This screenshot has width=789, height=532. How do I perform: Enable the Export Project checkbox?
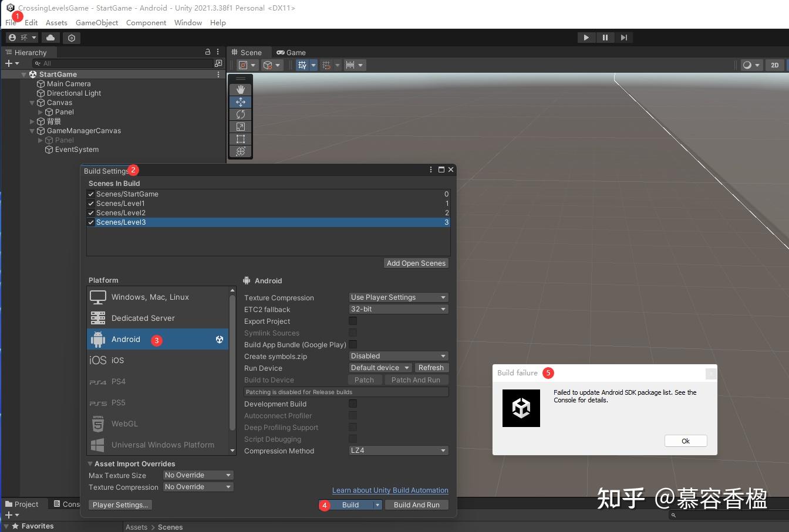[352, 321]
